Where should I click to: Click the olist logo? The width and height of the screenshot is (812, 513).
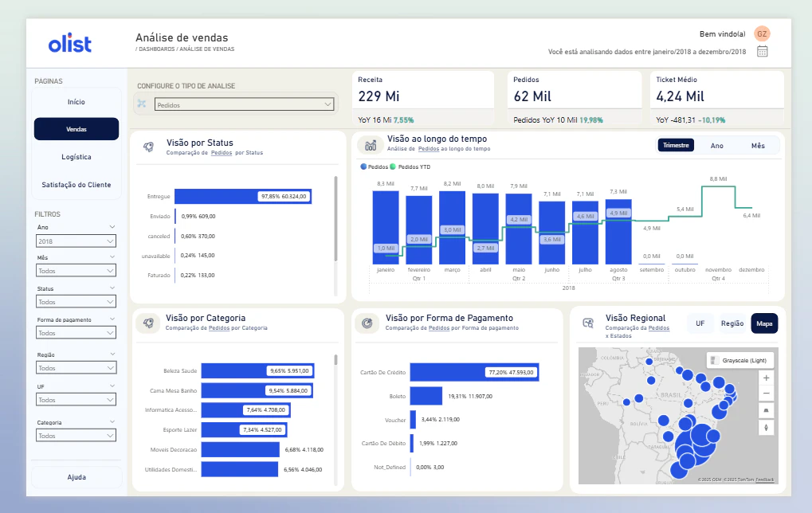coord(70,44)
